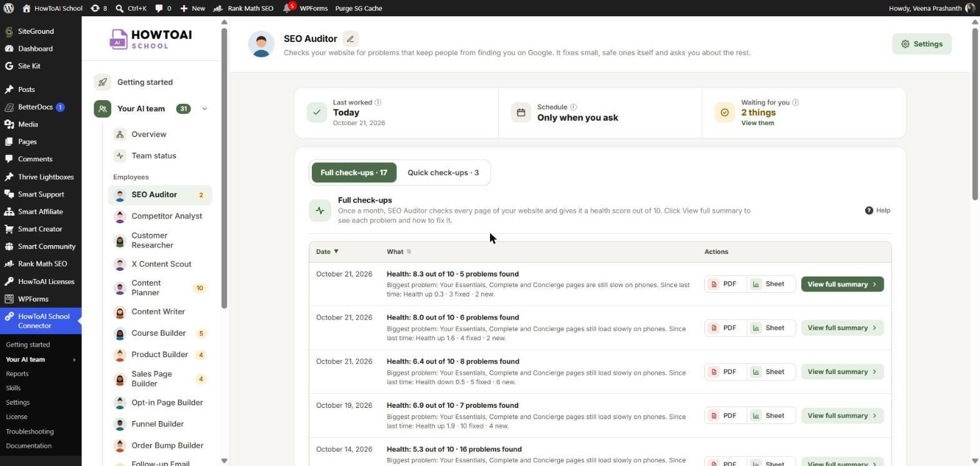Viewport: 980px width, 466px height.
Task: Open Sheet for the Health 6.4 report
Action: point(771,372)
